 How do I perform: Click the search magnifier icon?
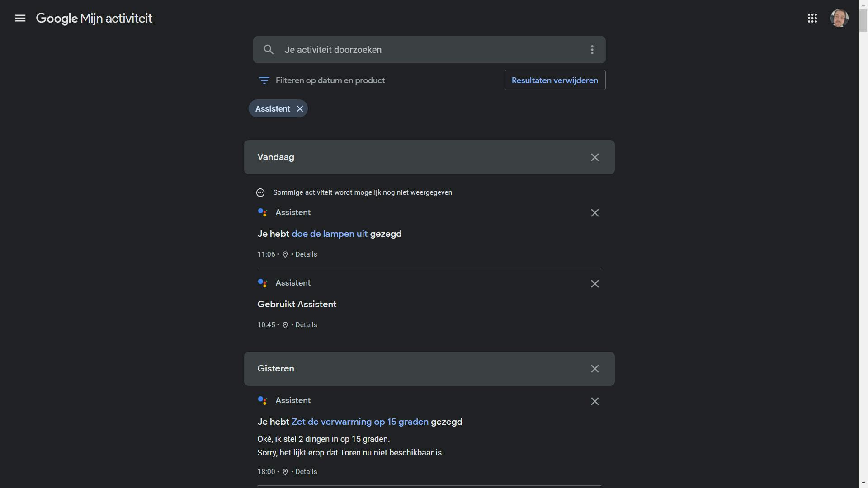269,50
